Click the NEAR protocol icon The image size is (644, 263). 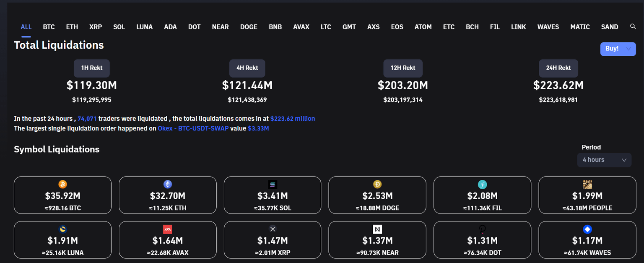(377, 229)
